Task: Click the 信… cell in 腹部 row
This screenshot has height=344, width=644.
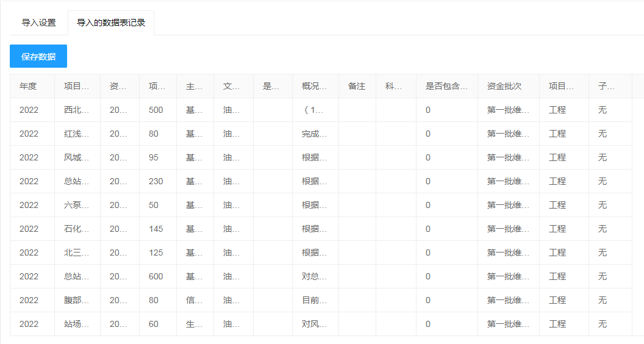Action: pyautogui.click(x=195, y=301)
